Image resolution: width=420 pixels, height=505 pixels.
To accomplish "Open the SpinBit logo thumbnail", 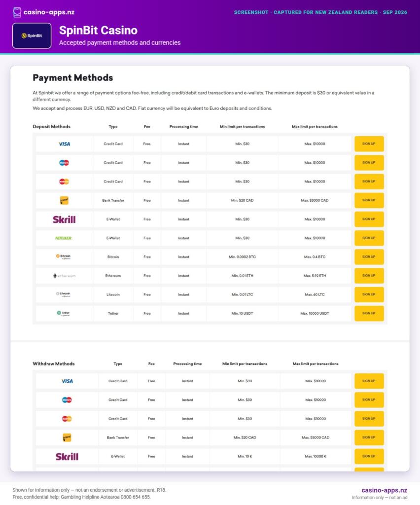I will [x=32, y=36].
